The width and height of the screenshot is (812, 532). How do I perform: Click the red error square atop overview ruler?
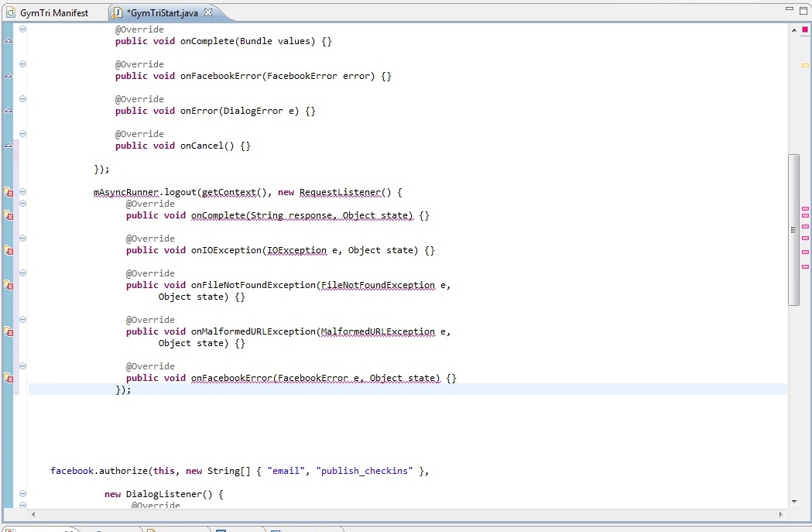tap(805, 29)
